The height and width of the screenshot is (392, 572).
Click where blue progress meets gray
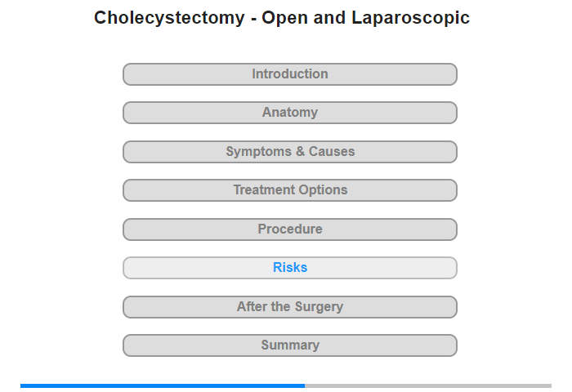305,385
